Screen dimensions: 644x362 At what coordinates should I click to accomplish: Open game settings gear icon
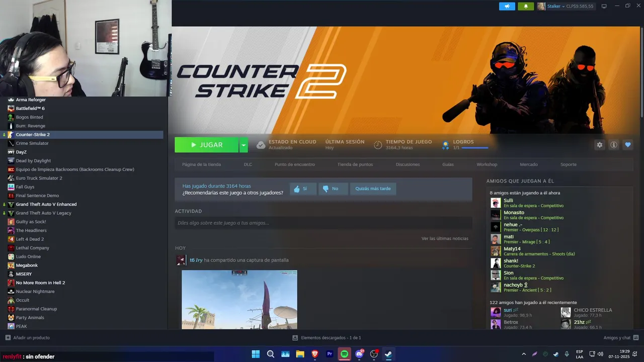[x=599, y=145]
